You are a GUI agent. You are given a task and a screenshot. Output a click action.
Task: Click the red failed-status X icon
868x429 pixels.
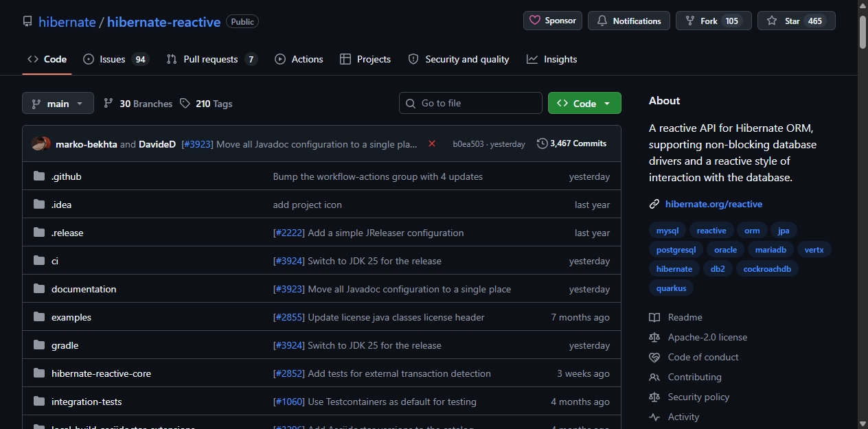(x=432, y=143)
